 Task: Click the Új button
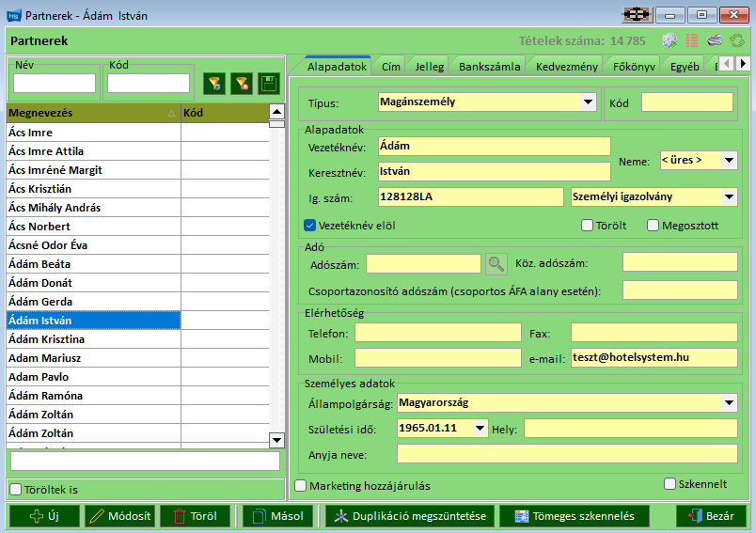tap(44, 516)
